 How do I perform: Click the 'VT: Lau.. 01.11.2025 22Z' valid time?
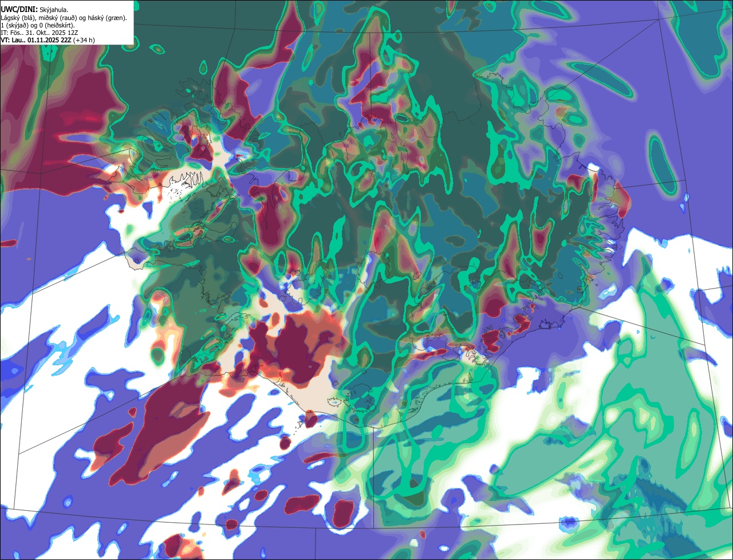coord(36,40)
